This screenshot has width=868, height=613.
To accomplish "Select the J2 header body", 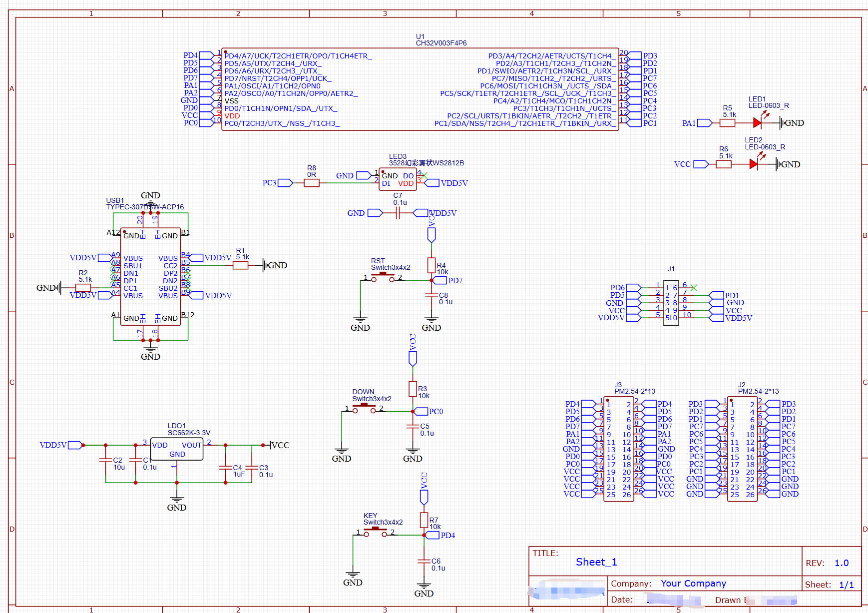I will tap(743, 449).
